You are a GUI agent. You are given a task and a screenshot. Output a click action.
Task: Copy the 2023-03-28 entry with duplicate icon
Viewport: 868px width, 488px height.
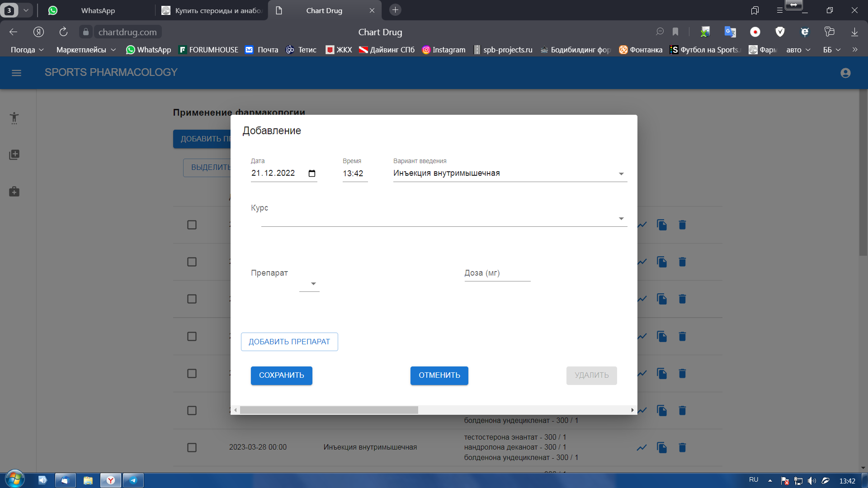coord(662,447)
